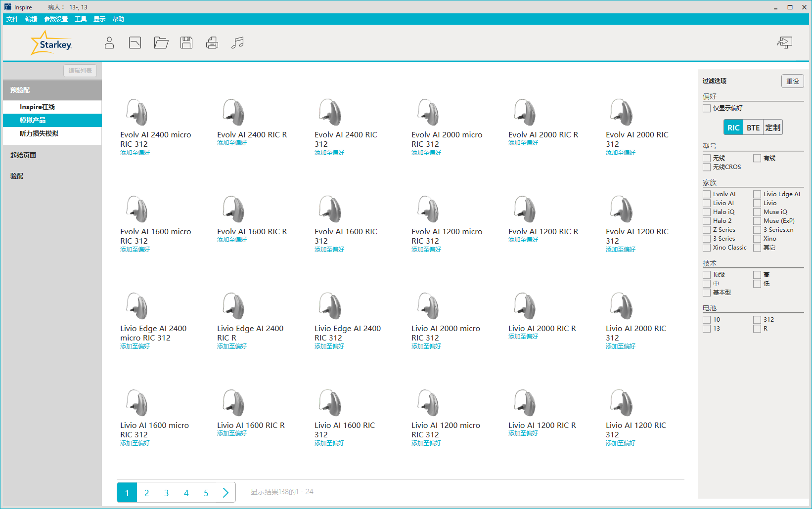Switch to the BTE style tab
The height and width of the screenshot is (509, 812).
[753, 127]
